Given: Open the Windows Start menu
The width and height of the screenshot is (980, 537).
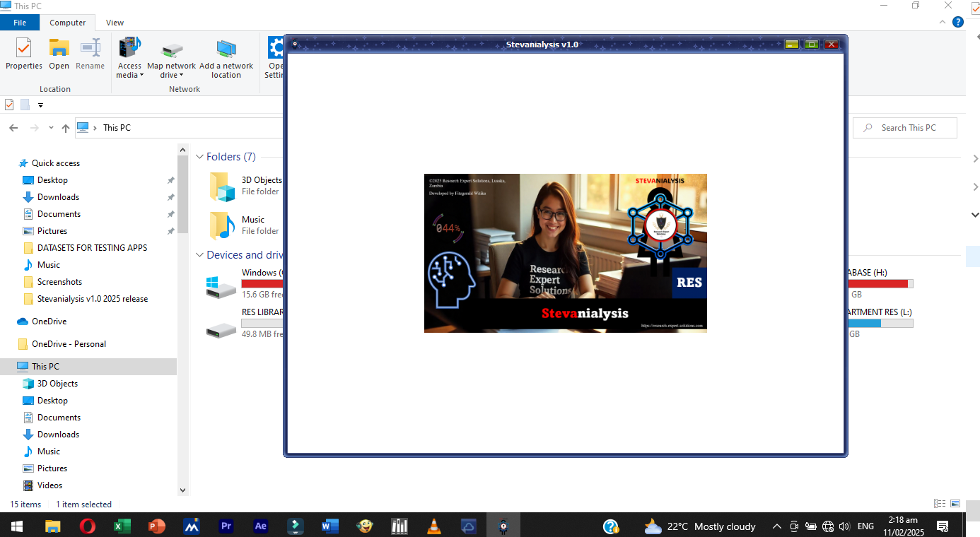Looking at the screenshot, I should point(17,526).
